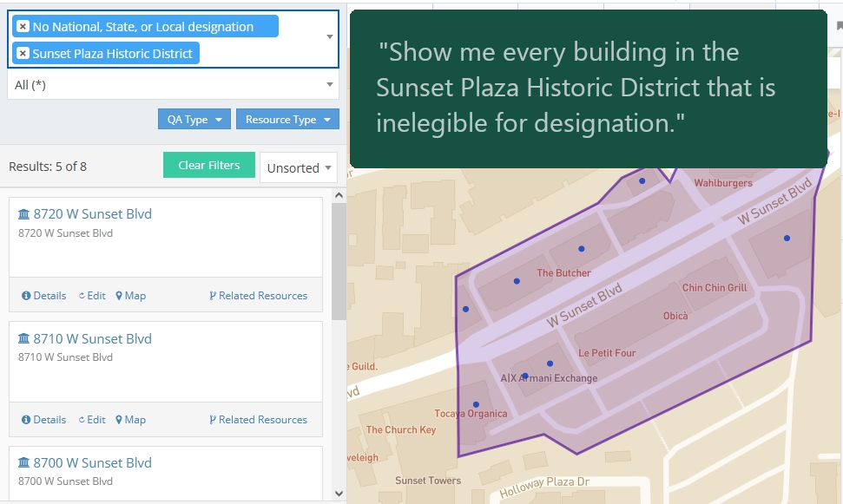Open the QA Type filter dropdown
The image size is (843, 504).
click(x=194, y=118)
